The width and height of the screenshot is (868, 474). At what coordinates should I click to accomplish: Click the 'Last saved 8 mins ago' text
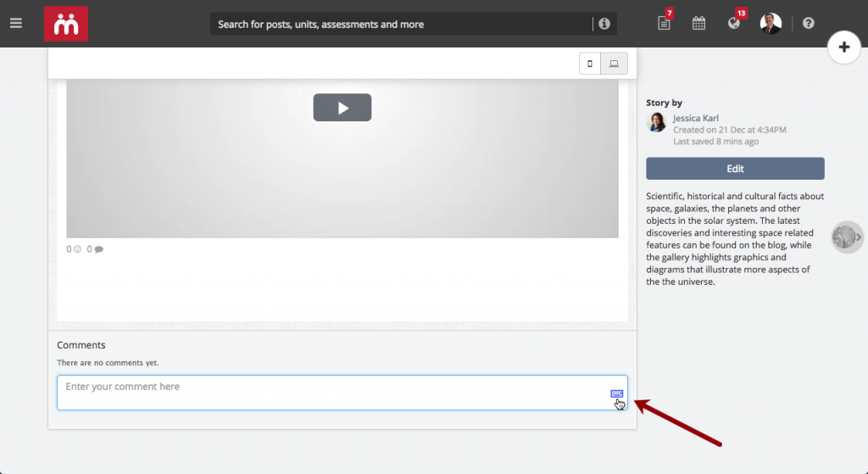pyautogui.click(x=715, y=142)
